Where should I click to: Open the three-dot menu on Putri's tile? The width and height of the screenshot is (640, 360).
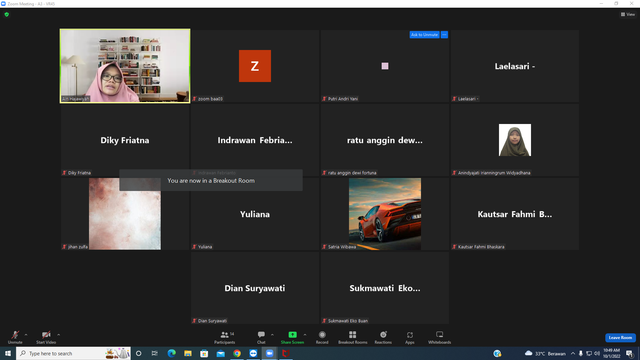click(x=444, y=35)
